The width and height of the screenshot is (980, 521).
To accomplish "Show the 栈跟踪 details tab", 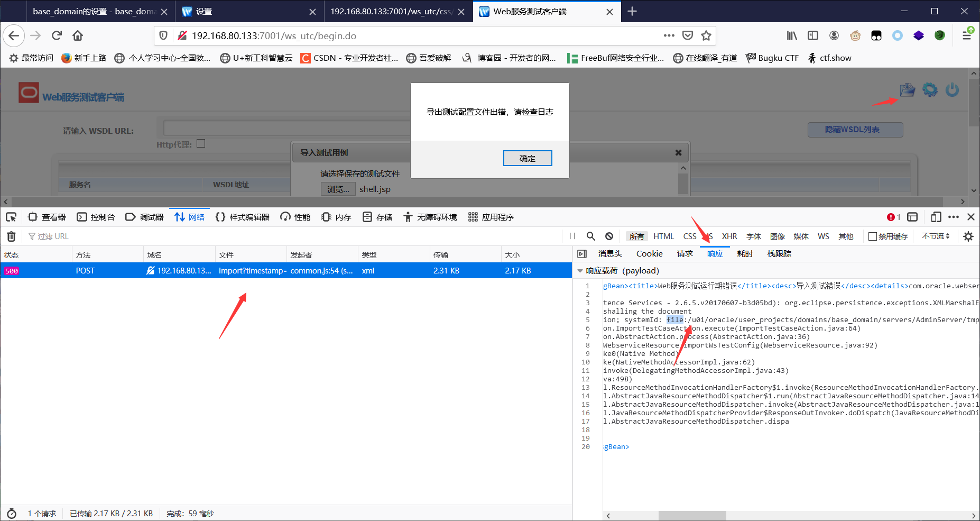I will 779,254.
